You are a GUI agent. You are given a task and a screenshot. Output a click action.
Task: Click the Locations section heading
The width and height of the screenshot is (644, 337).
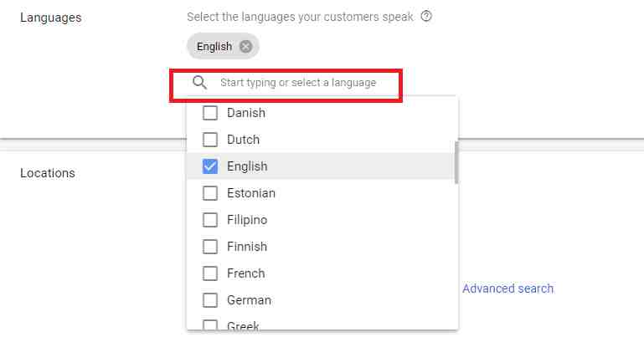click(48, 173)
